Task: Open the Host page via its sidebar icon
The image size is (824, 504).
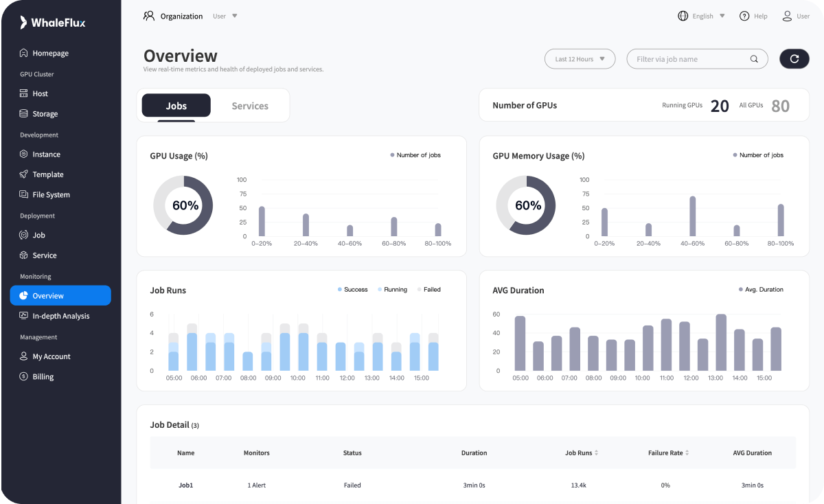Action: 23,93
